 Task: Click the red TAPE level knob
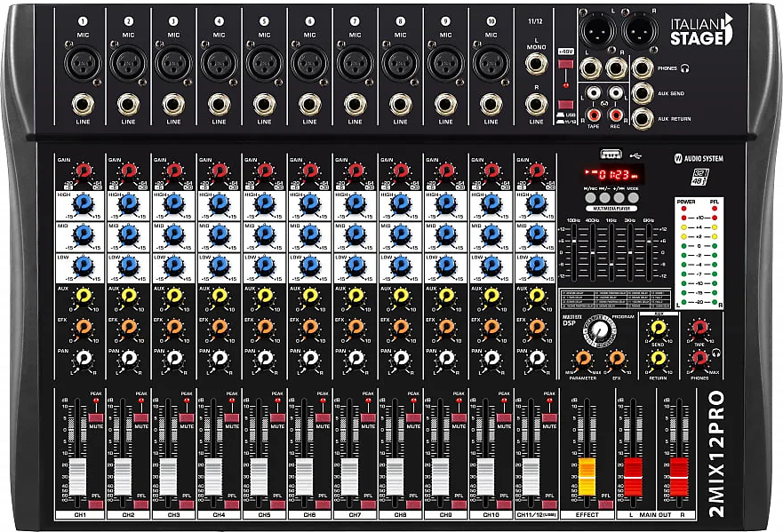pyautogui.click(x=699, y=329)
